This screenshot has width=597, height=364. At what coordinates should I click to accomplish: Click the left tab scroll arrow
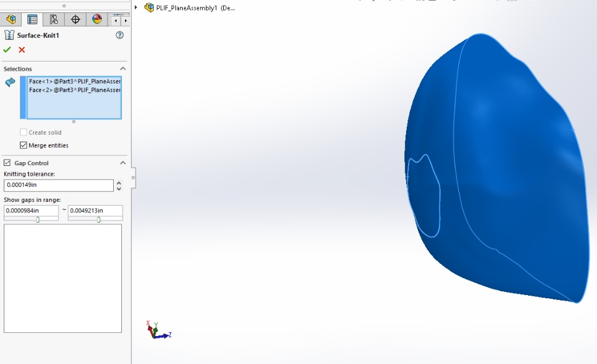coord(116,21)
